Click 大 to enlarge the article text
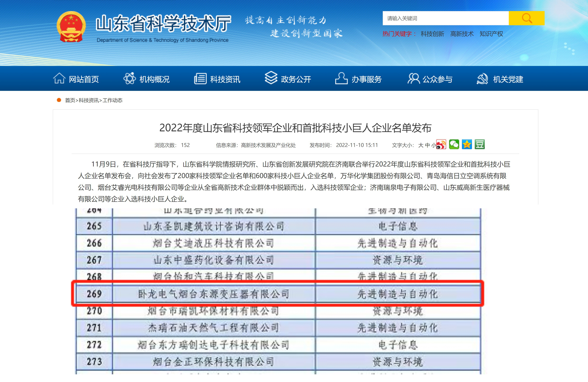The width and height of the screenshot is (588, 382). pos(420,145)
